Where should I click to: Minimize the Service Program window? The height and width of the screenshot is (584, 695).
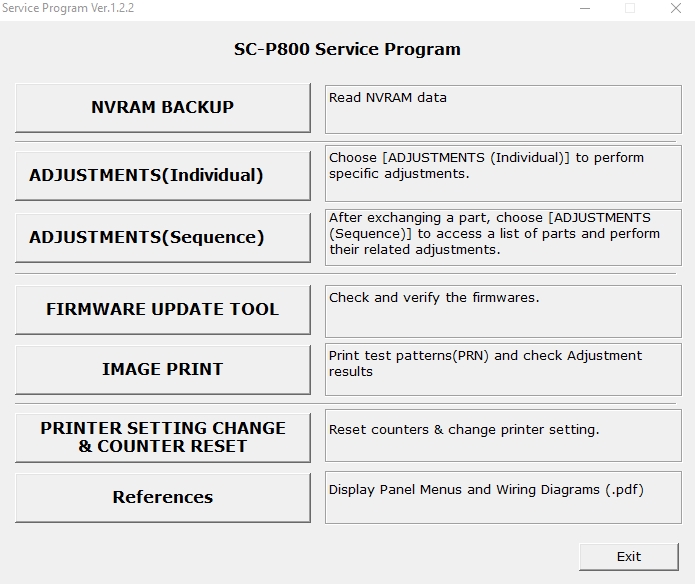pos(585,8)
